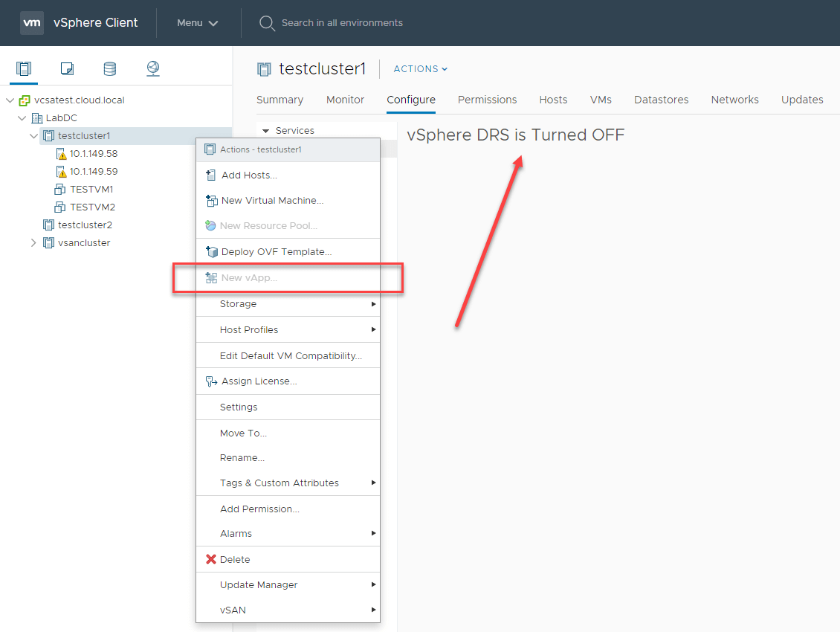
Task: Open the ACTIONS dropdown for testcluster1
Action: (421, 69)
